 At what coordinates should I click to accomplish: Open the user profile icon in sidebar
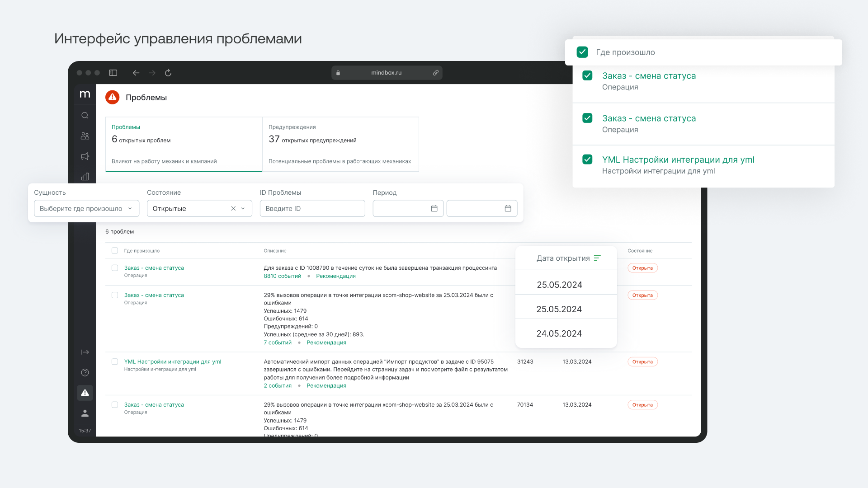pyautogui.click(x=85, y=413)
